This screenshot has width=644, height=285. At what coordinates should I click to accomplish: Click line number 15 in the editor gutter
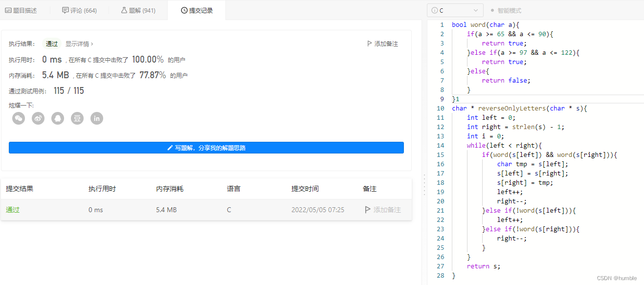point(441,154)
